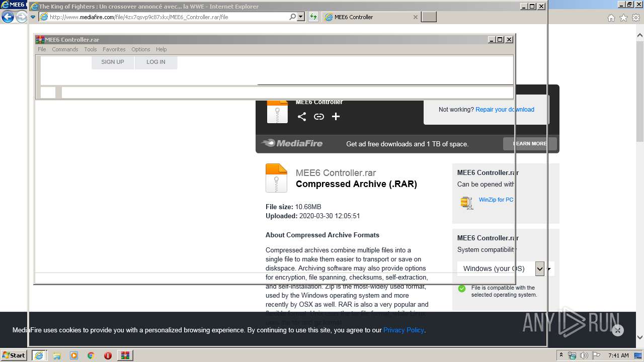Click the volume speaker tray icon
Screen dimensions: 644x362
[584, 355]
